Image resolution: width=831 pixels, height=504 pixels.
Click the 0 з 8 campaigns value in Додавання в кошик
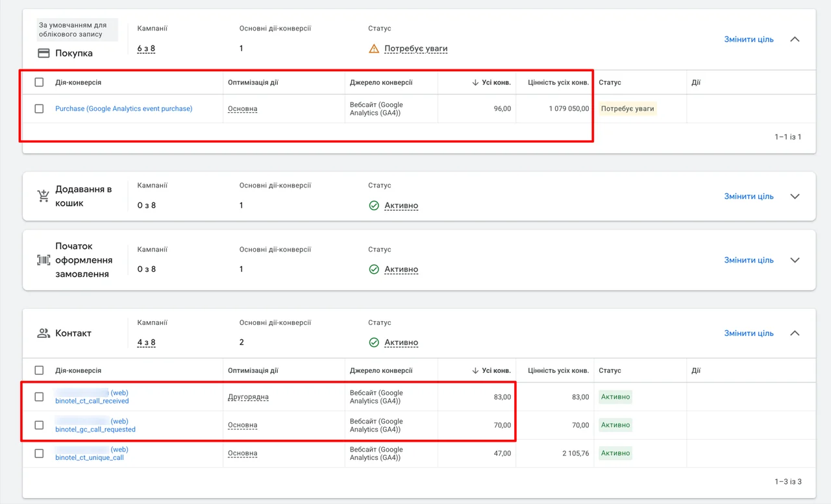pos(146,206)
